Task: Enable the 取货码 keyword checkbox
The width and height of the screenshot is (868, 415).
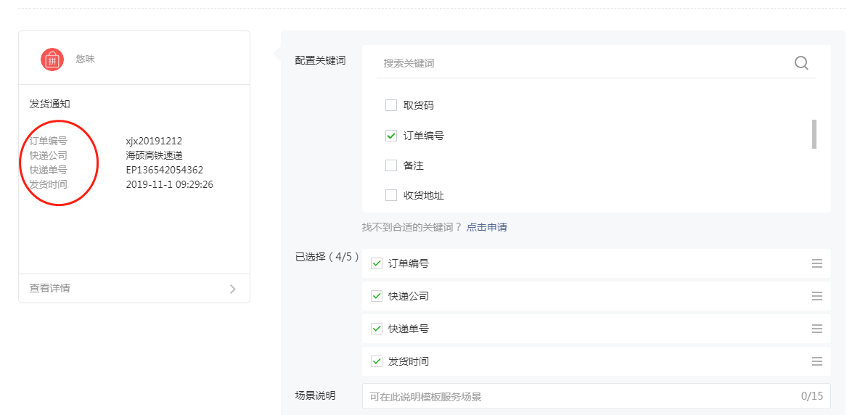Action: pos(391,105)
